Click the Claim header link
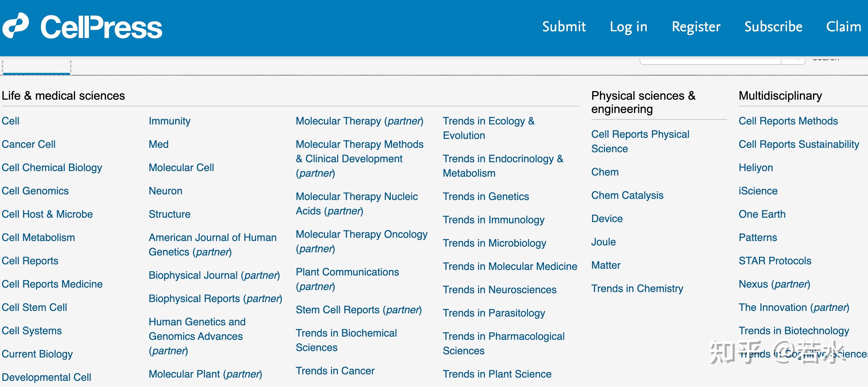This screenshot has height=387, width=868. (843, 27)
